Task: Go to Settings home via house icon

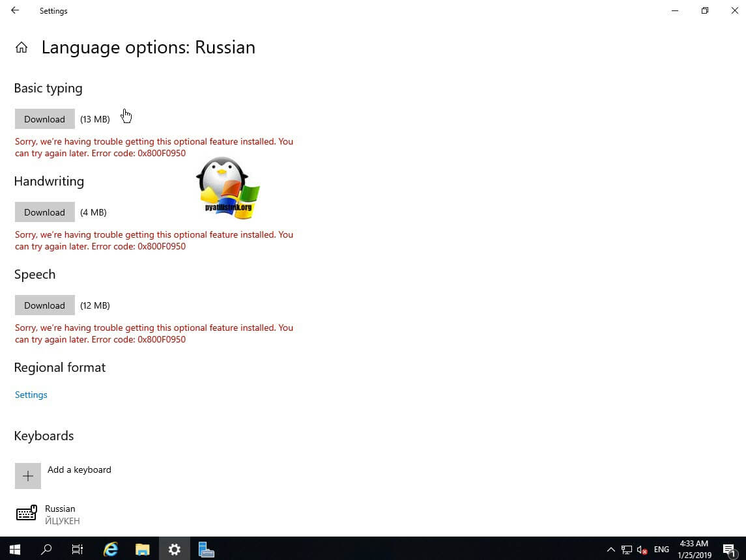Action: coord(22,48)
